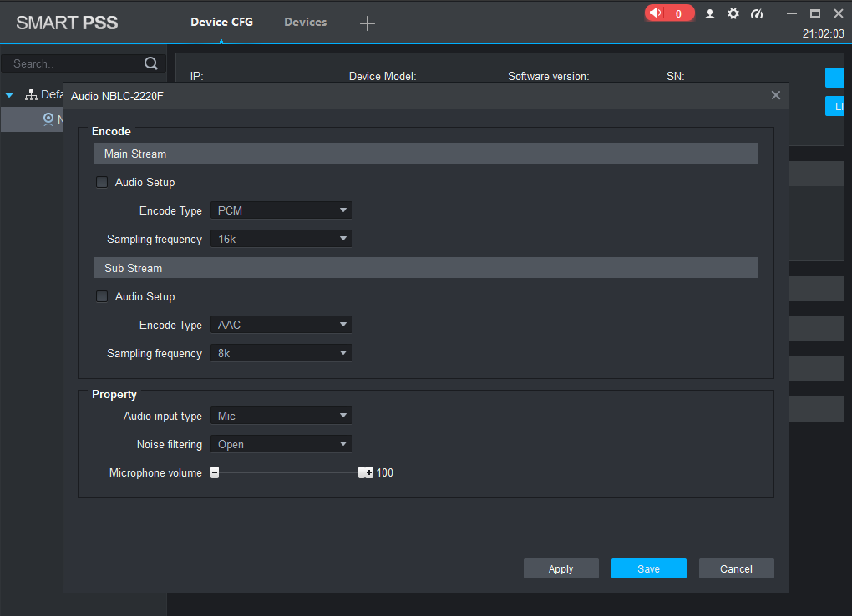Open Sub Stream Encode Type AAC dropdown
The height and width of the screenshot is (616, 852).
(x=281, y=325)
